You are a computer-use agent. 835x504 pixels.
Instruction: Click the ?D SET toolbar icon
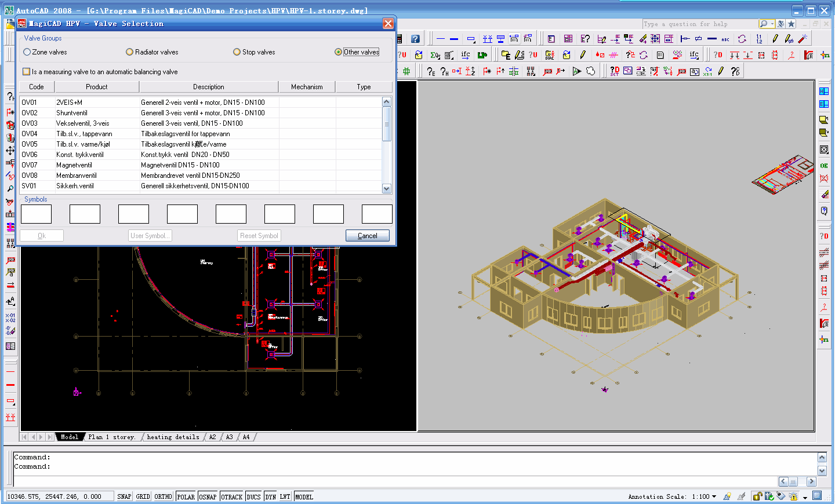(x=615, y=71)
